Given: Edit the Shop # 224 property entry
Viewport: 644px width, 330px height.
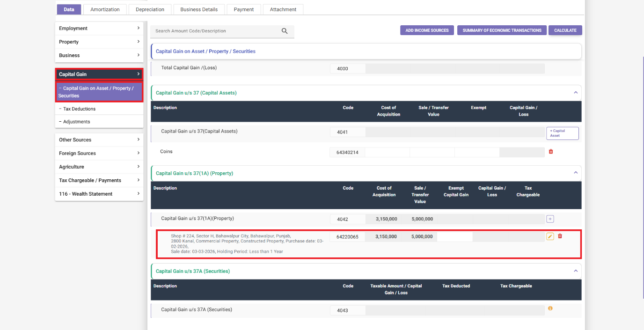Looking at the screenshot, I should point(550,236).
